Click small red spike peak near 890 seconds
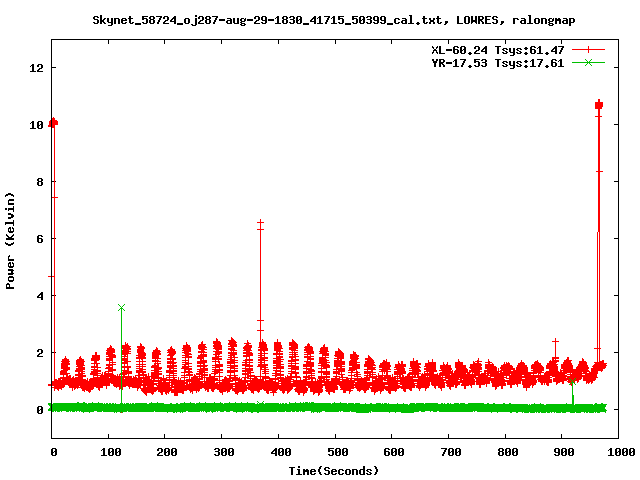The image size is (640, 480). point(555,341)
